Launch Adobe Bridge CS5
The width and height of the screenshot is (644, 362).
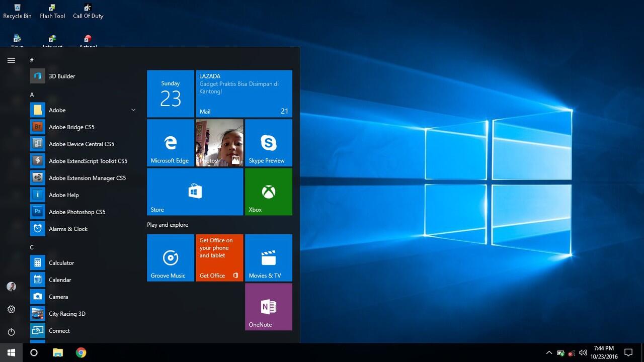(83, 127)
